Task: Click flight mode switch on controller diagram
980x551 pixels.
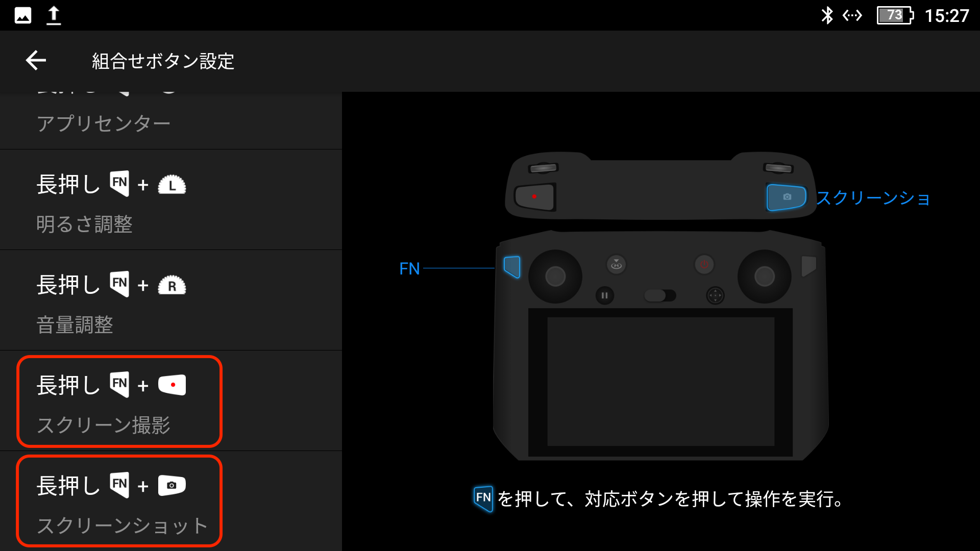Action: coord(659,295)
